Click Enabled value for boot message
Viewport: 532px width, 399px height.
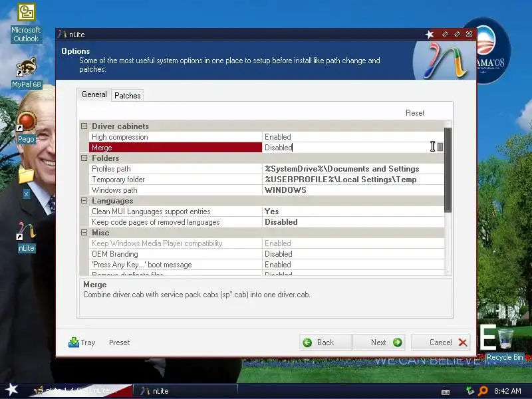point(353,265)
